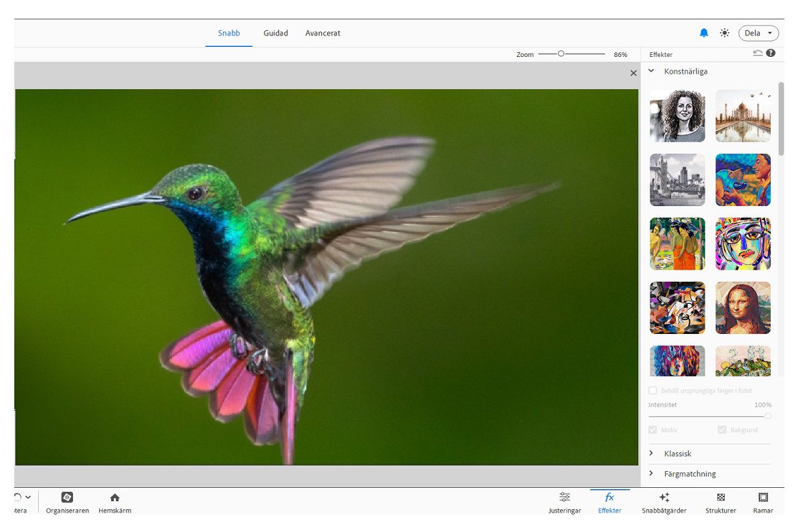
Task: Apply the woman with dog colorful effect
Action: (743, 180)
